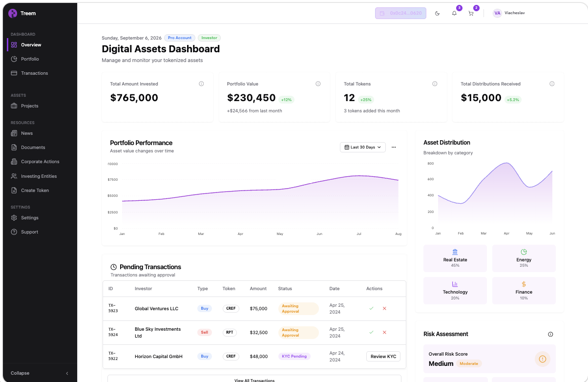Click info icon on Portfolio Value card

[x=318, y=84]
